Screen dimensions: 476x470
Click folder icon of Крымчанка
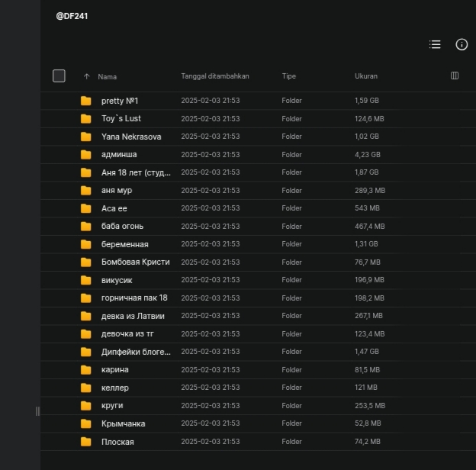[x=86, y=423]
